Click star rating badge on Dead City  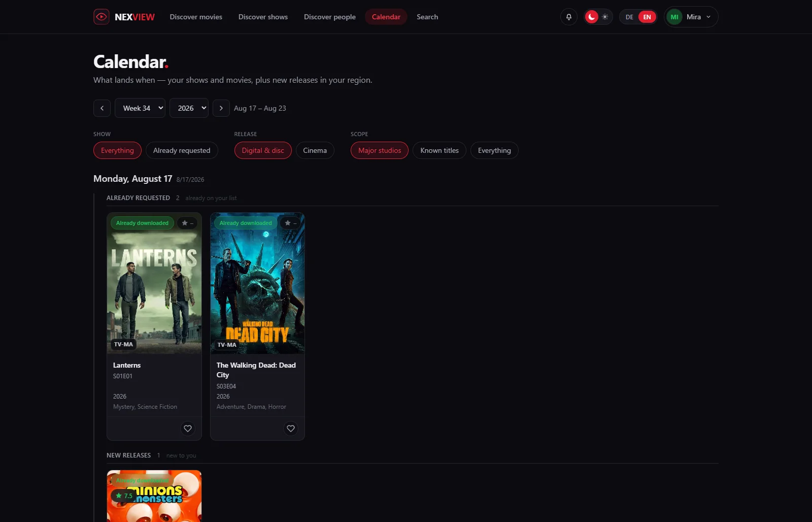point(290,223)
